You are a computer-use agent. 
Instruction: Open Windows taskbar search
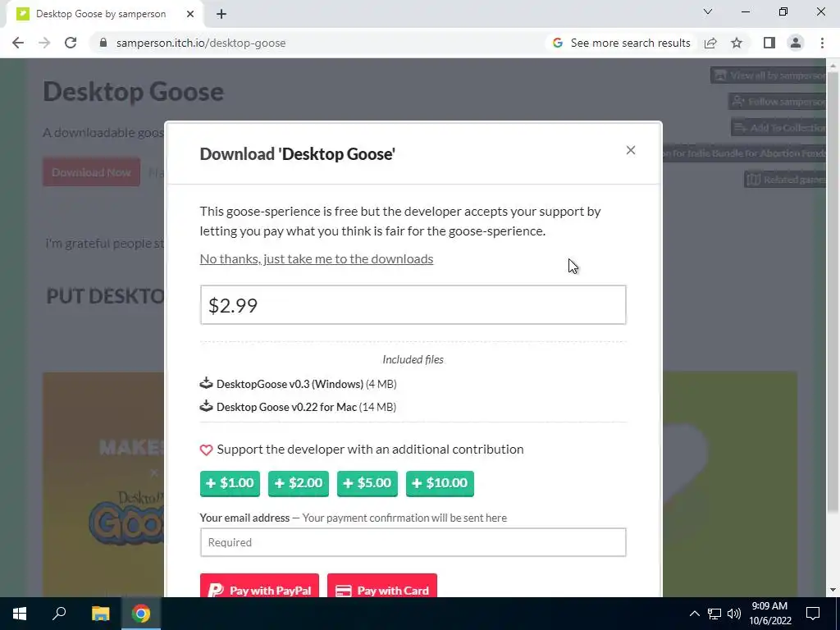pyautogui.click(x=59, y=614)
